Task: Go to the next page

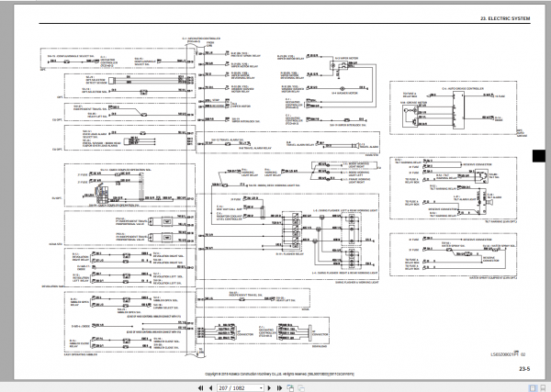Action: (x=269, y=387)
